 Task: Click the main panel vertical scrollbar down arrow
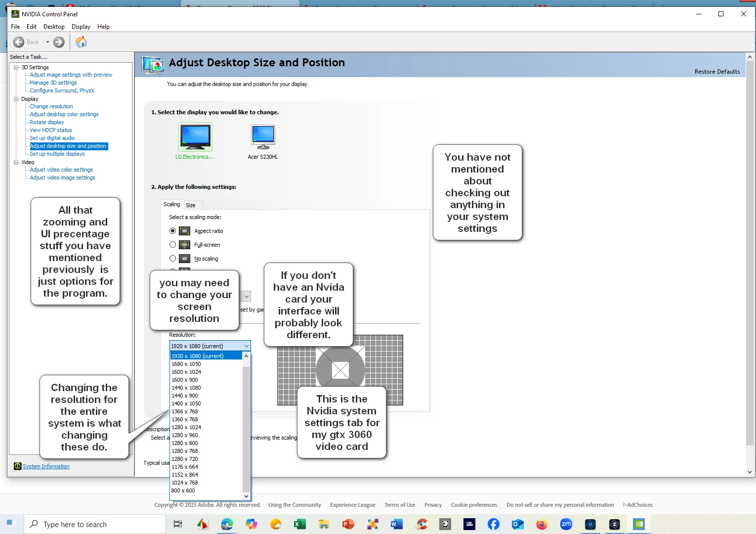(x=750, y=472)
